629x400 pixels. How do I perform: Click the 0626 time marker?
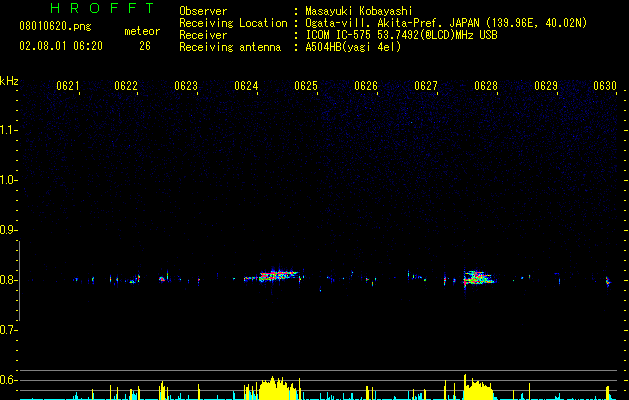click(x=366, y=85)
